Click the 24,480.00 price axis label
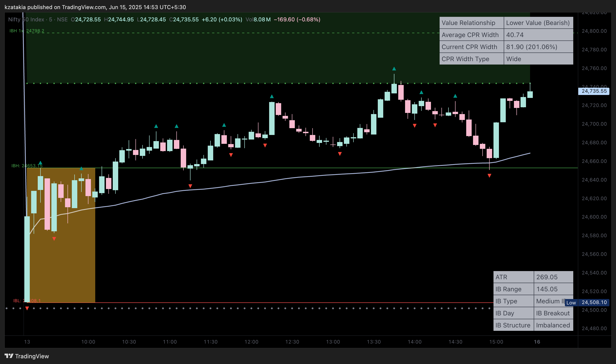This screenshot has width=616, height=364. [x=594, y=328]
